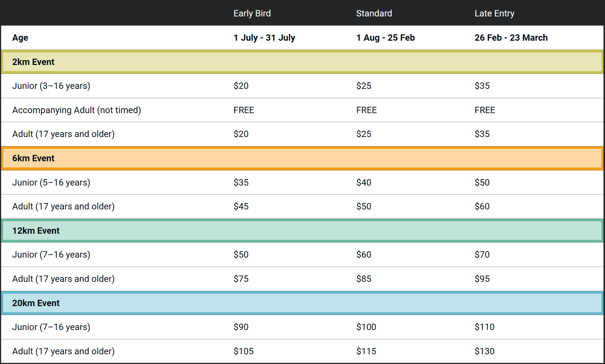Click the Junior (5–16 years) row label
This screenshot has height=364, width=605.
click(51, 183)
